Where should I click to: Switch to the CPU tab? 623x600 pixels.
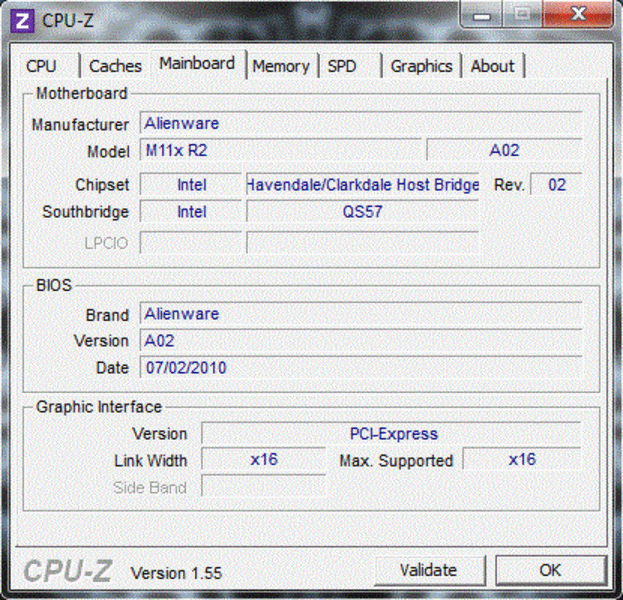49,66
